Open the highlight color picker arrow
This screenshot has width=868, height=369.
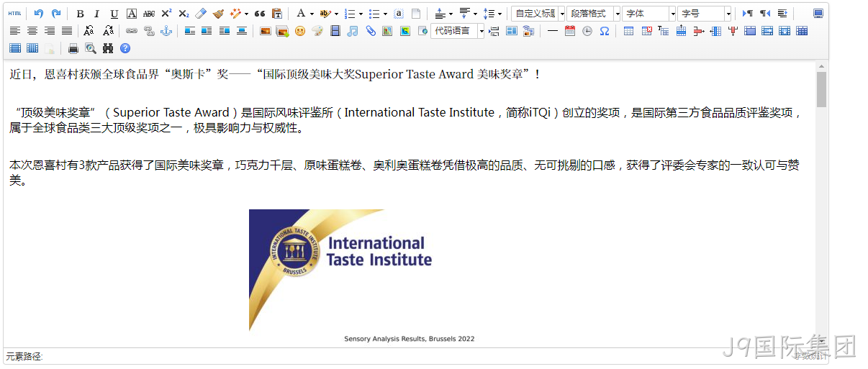(x=336, y=14)
